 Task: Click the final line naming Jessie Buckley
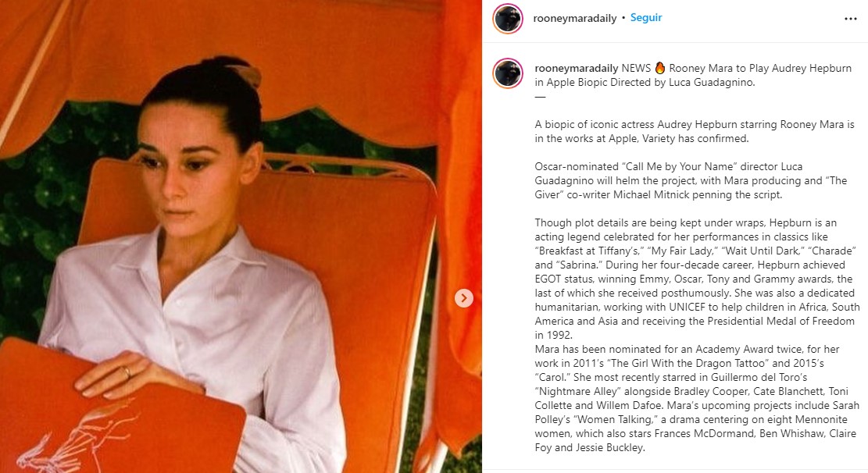pos(590,447)
